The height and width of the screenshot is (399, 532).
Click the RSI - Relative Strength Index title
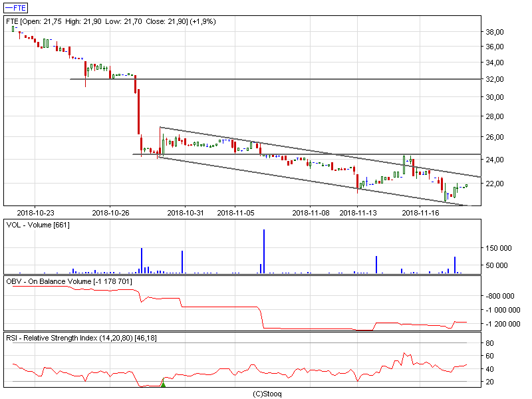(x=81, y=338)
